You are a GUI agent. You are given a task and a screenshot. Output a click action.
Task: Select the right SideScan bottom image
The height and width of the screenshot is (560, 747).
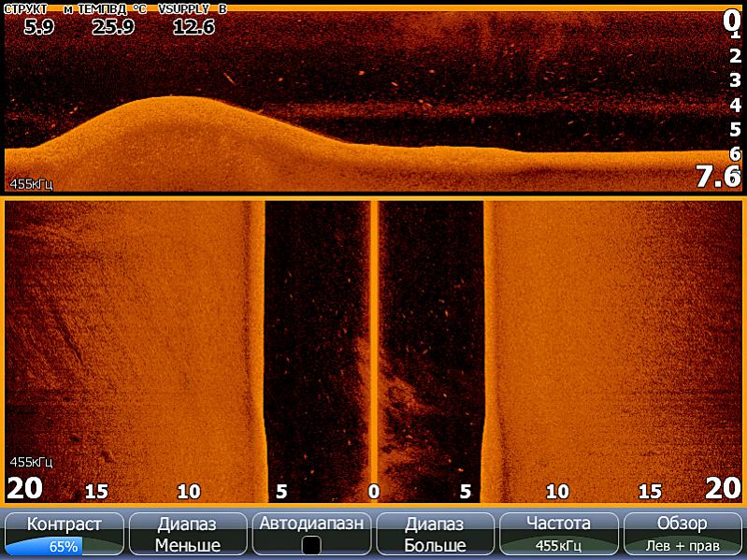pos(612,352)
